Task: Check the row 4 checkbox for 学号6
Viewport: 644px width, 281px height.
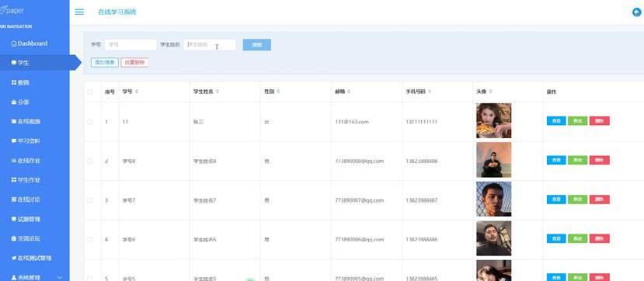Action: pos(90,240)
